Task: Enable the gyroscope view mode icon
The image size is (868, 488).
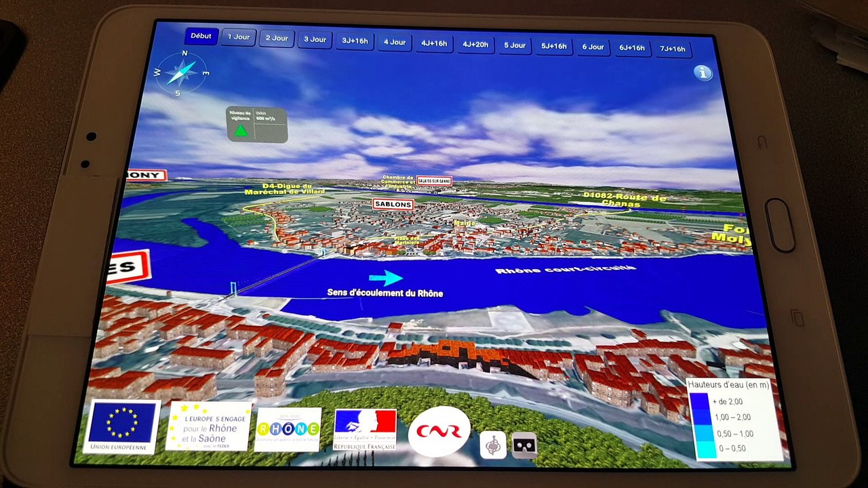Action: pos(493,445)
